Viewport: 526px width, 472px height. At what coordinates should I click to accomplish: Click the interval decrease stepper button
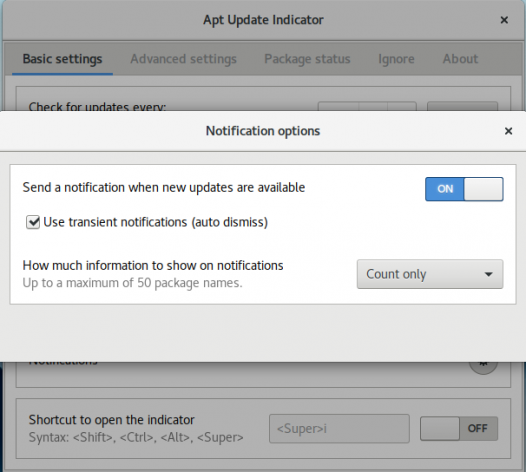[373, 106]
